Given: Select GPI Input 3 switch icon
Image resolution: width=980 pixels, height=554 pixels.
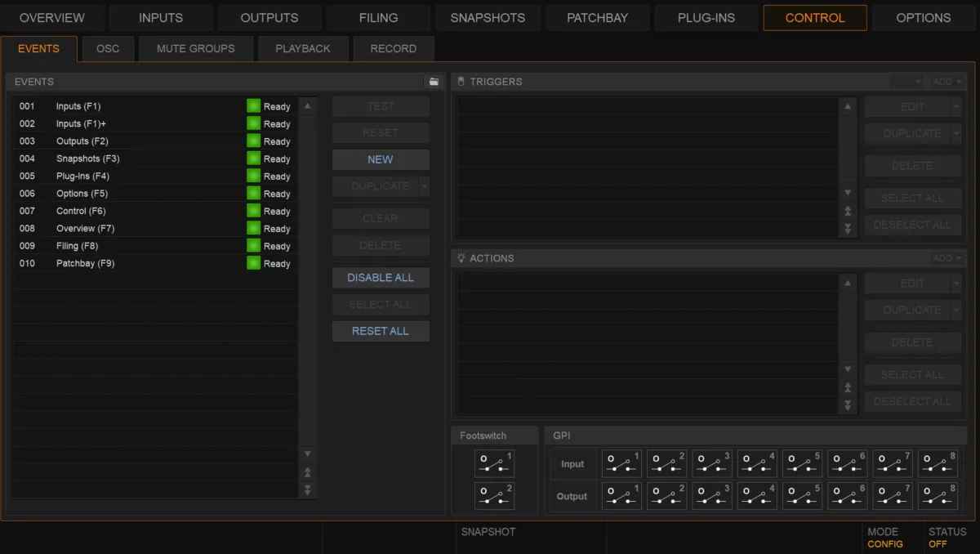Looking at the screenshot, I should click(x=711, y=463).
